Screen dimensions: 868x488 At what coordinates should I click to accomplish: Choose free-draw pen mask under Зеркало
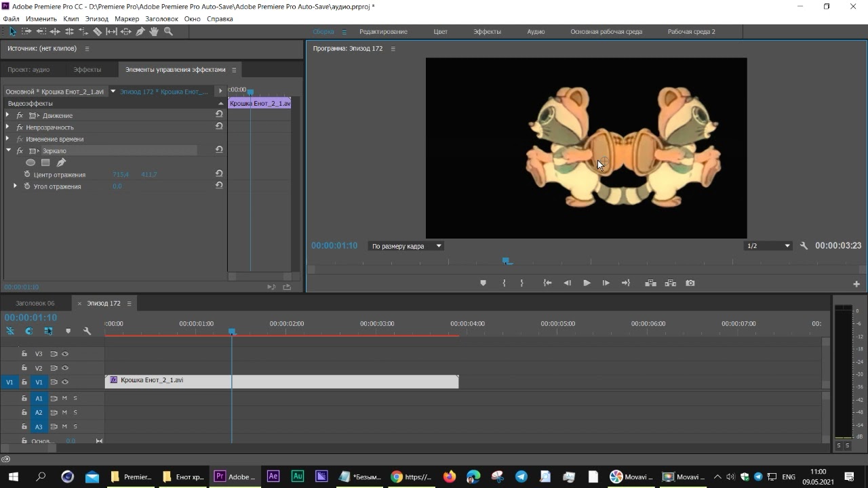click(61, 163)
